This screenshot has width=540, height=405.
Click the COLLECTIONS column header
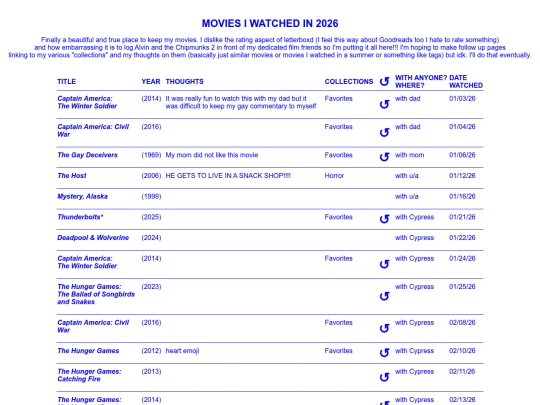pos(349,82)
